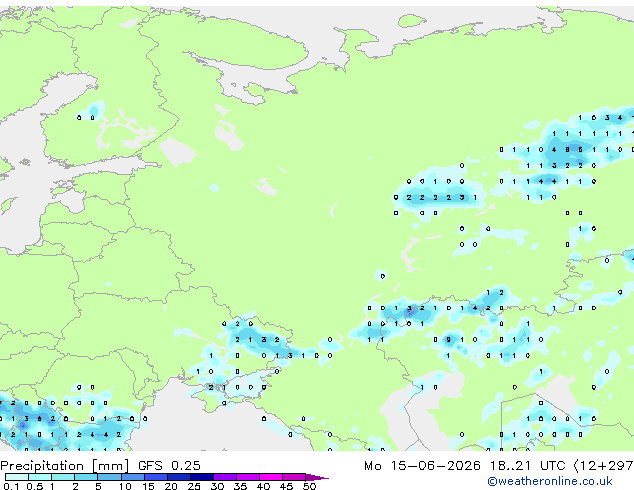
Task: Open the weatheronline.co.uk copyright link
Action: [550, 481]
